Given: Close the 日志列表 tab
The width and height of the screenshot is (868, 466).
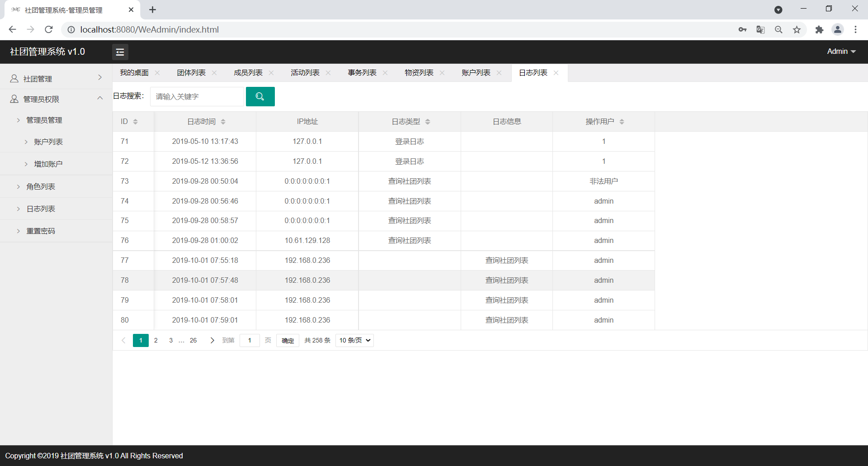Looking at the screenshot, I should pyautogui.click(x=556, y=73).
